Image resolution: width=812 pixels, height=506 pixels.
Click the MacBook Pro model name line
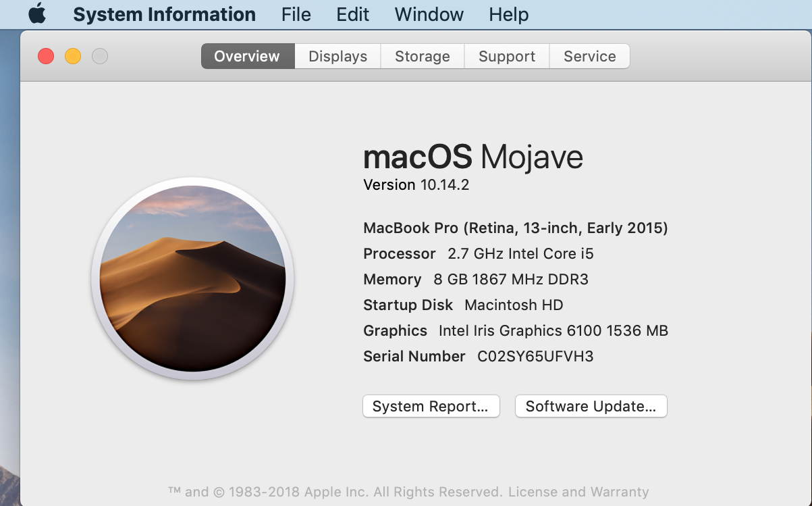click(516, 228)
